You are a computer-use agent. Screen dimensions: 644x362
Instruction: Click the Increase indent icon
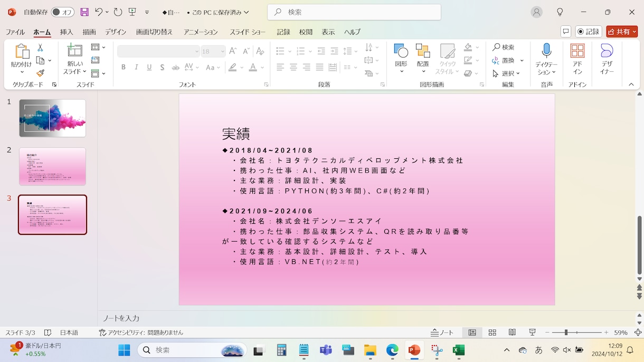334,51
